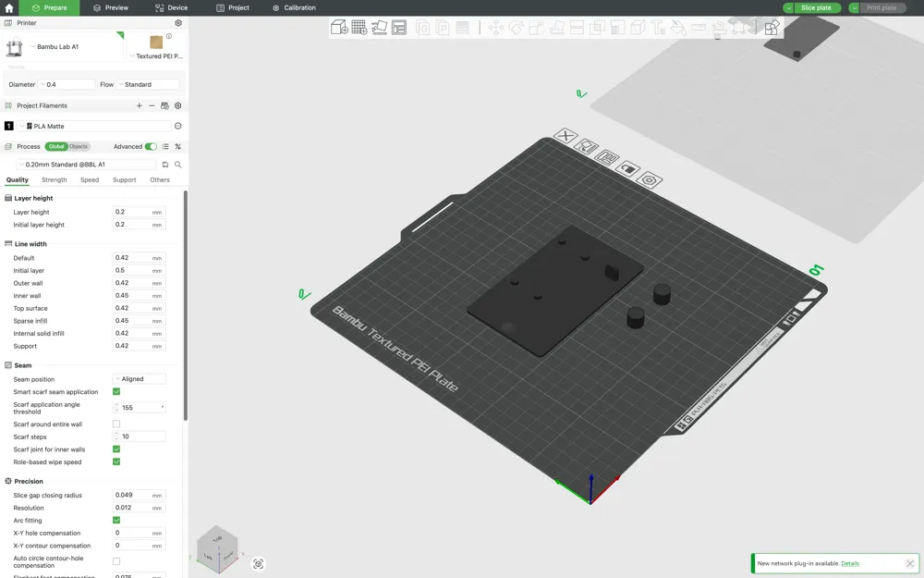Select the Strength settings tab

coord(55,180)
